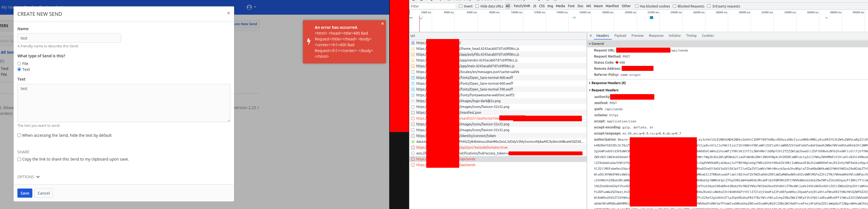Open the Initiator tab
Image resolution: width=868 pixels, height=209 pixels.
[x=674, y=35]
